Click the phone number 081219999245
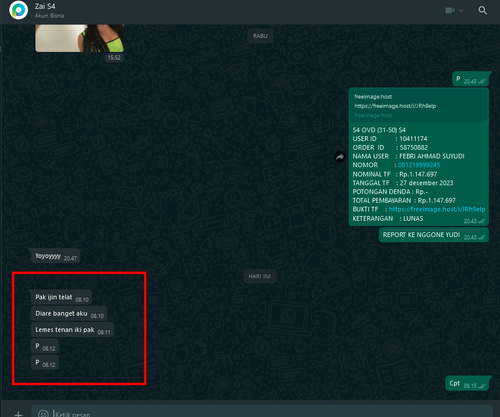The height and width of the screenshot is (417, 500). pyautogui.click(x=419, y=165)
